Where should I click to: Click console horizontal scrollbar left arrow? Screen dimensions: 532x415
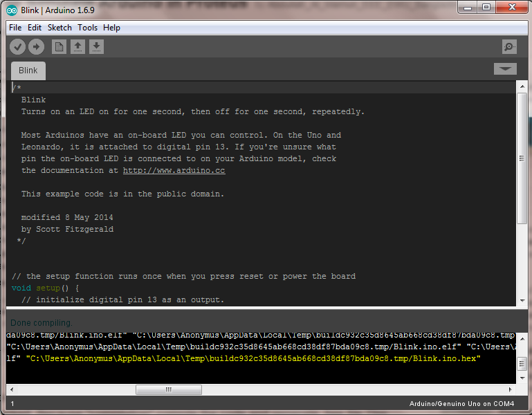[x=12, y=389]
